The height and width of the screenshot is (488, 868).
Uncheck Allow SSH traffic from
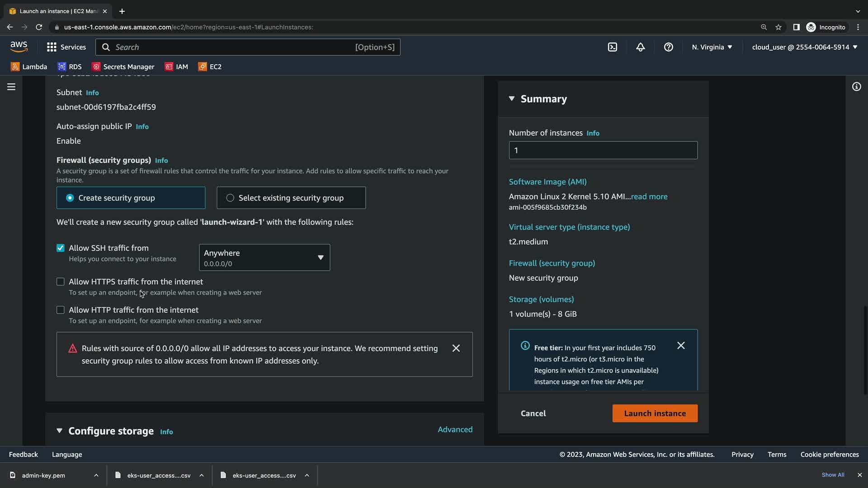click(x=61, y=248)
